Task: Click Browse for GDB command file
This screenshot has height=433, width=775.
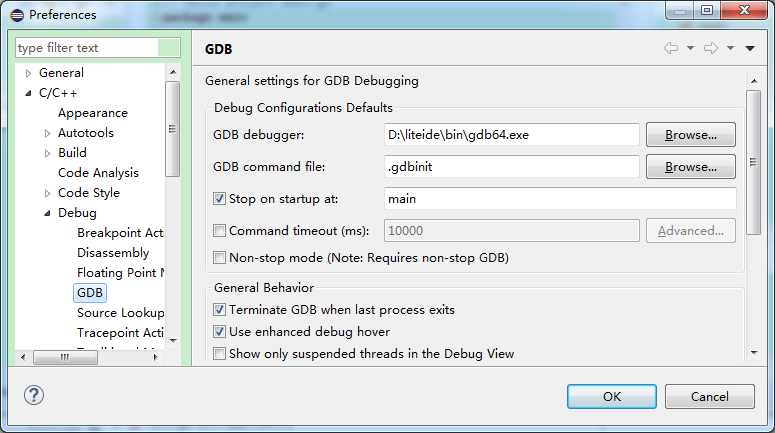Action: click(690, 167)
